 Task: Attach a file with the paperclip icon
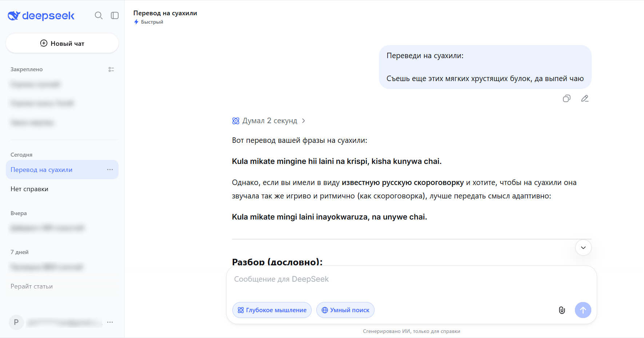(562, 310)
